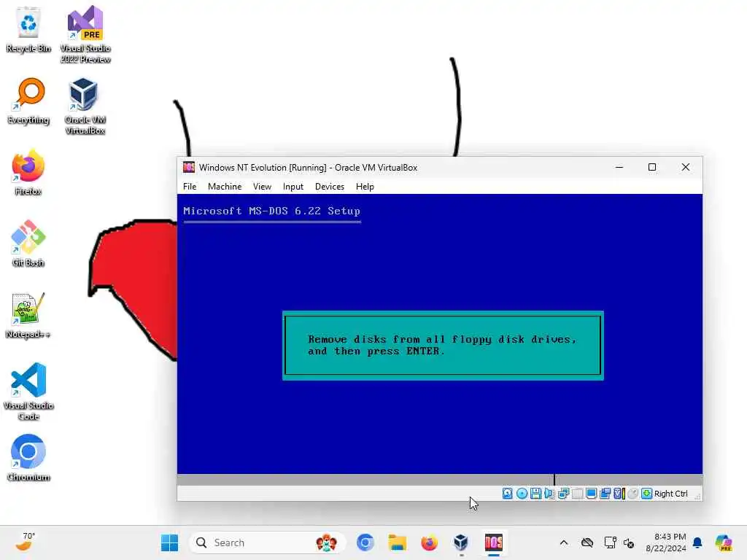The height and width of the screenshot is (560, 747).
Task: Click the network adapters status icon
Action: point(564,494)
